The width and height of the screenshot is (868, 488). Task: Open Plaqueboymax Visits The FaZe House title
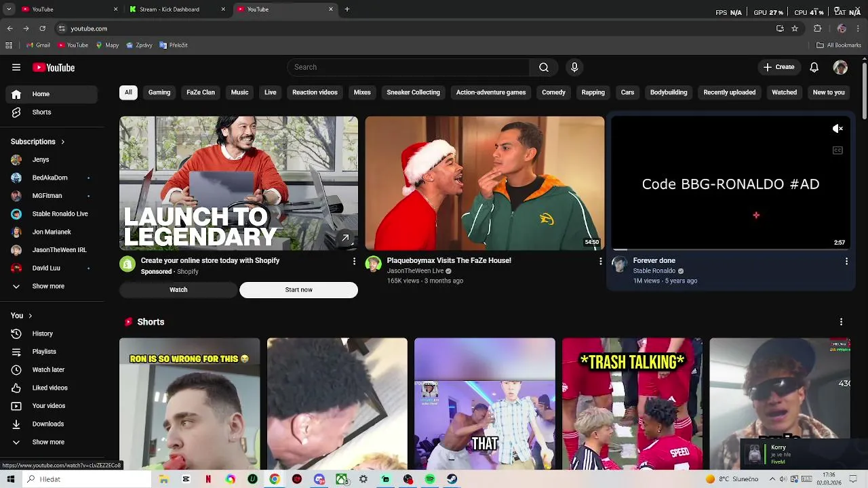coord(449,260)
